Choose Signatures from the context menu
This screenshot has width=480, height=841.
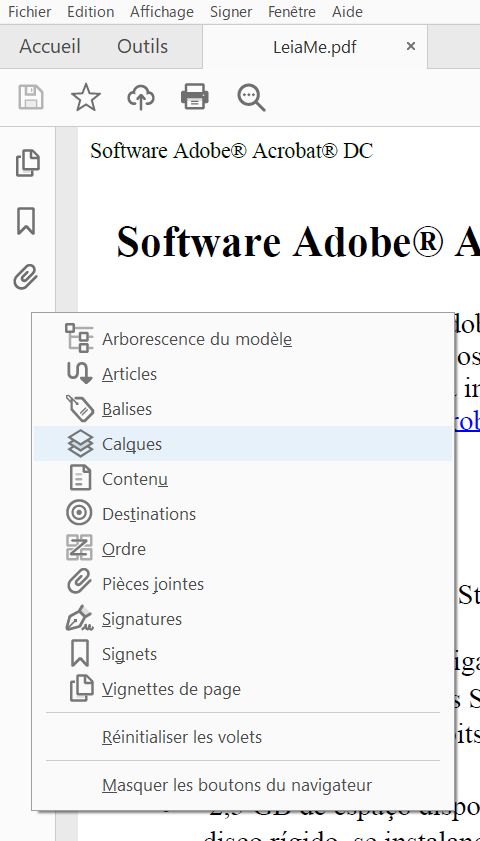[243, 619]
